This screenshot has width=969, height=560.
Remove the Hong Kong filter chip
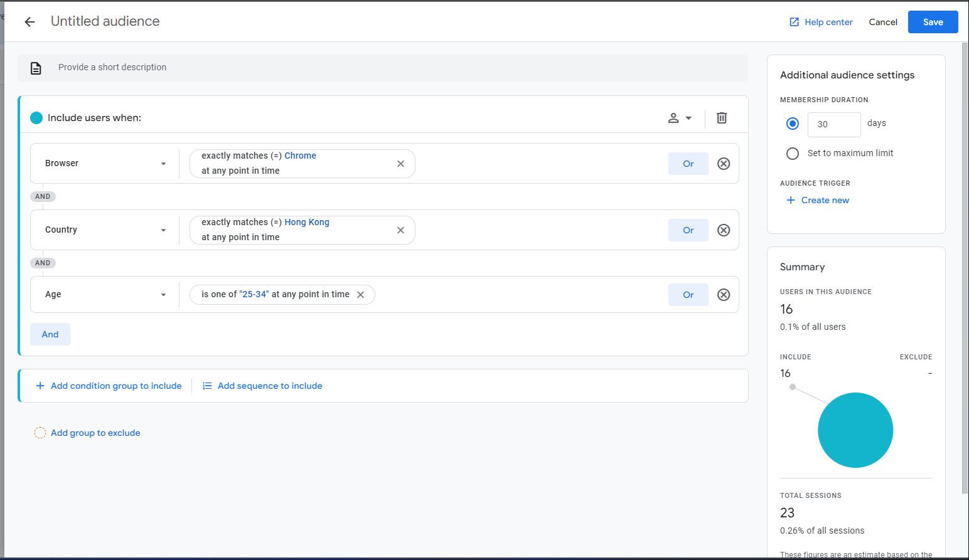click(400, 230)
